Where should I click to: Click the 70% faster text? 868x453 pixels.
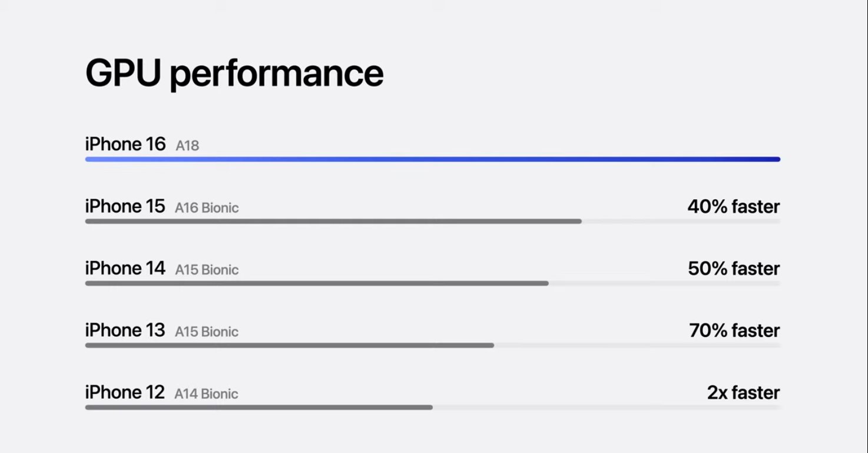[734, 330]
